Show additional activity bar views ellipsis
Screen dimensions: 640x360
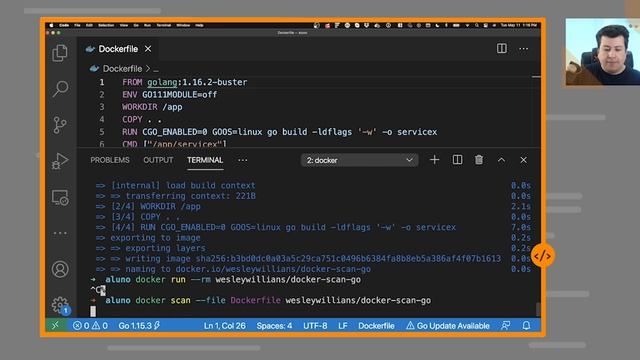(60, 233)
